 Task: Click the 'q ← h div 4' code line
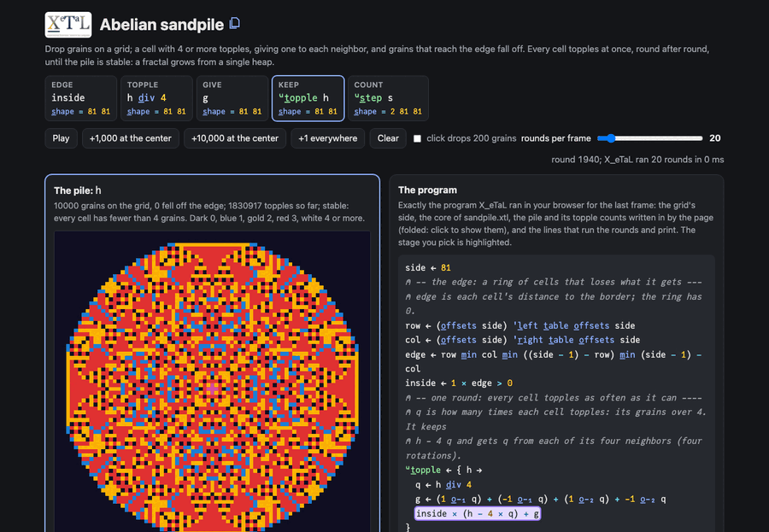coord(443,484)
